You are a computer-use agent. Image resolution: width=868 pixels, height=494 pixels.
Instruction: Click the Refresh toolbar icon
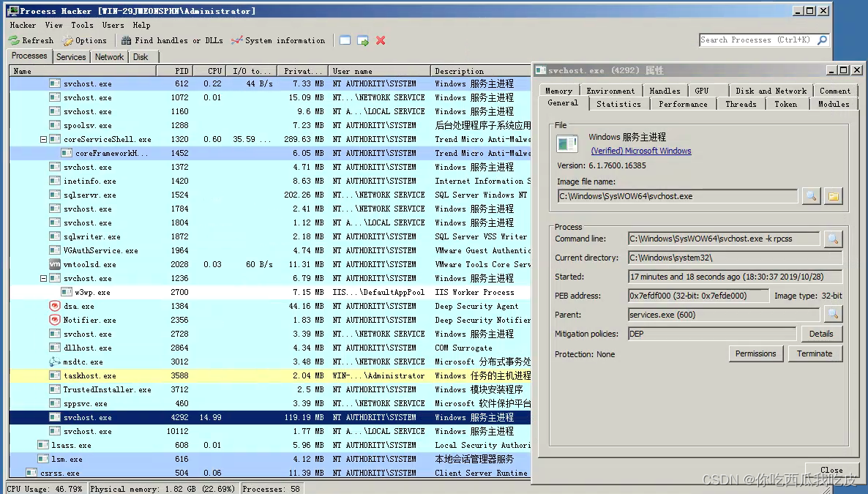click(x=14, y=40)
